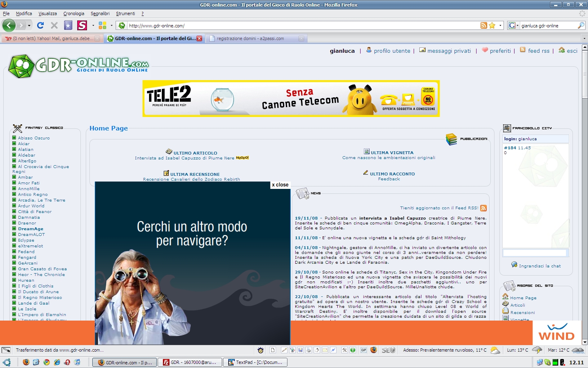The image size is (588, 368).
Task: Click the tools wrench status bar icon
Action: click(x=345, y=350)
